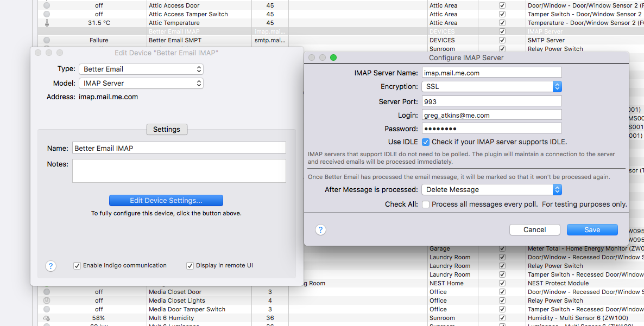Viewport: 644px width, 326px height.
Task: Click status dot for Media Door Tamper Switch
Action: (47, 309)
